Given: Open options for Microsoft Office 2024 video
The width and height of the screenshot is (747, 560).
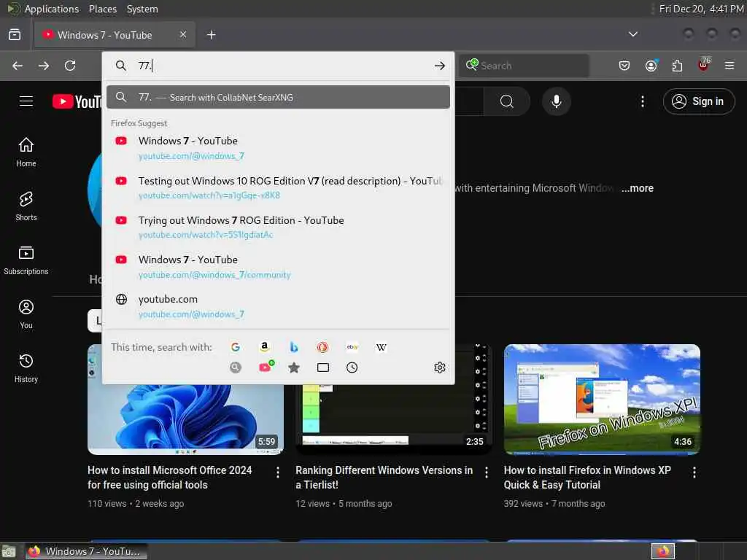Looking at the screenshot, I should (x=278, y=472).
